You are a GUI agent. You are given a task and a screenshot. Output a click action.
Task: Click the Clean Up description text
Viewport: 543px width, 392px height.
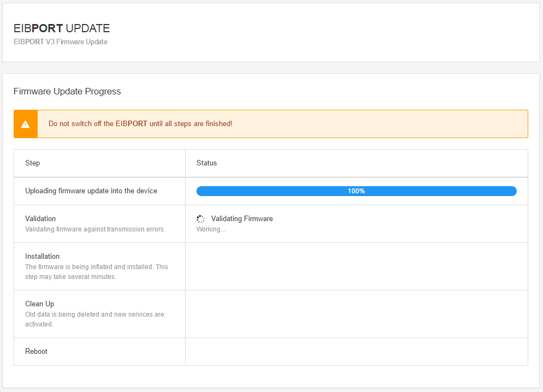coord(94,319)
